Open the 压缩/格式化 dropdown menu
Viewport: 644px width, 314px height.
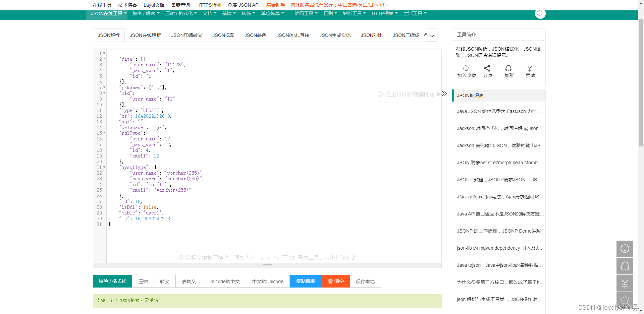pos(181,13)
